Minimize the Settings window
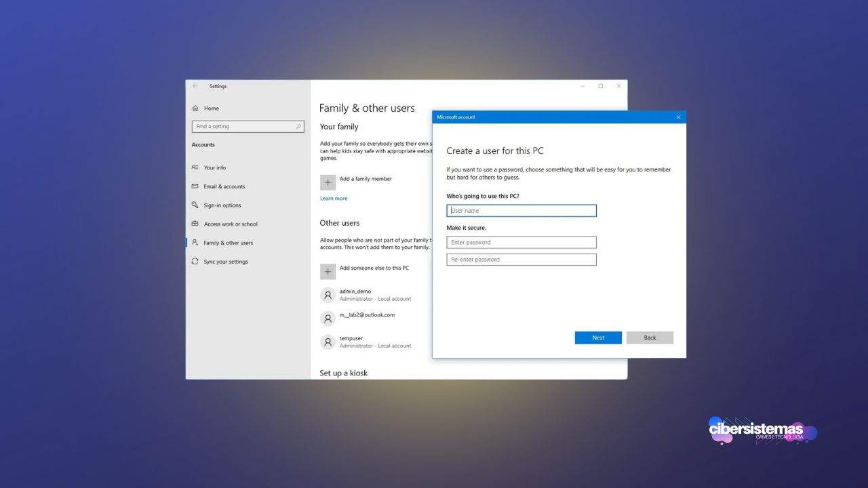 [583, 86]
